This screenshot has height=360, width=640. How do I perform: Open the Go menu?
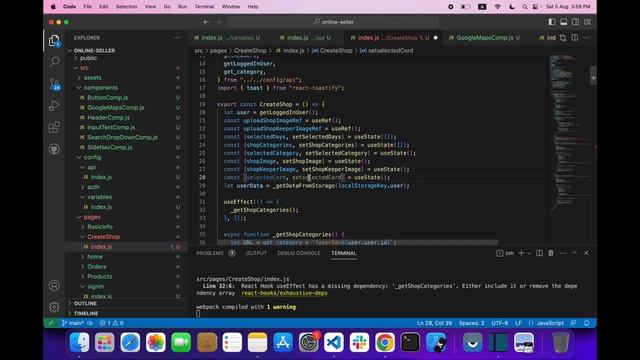point(167,7)
